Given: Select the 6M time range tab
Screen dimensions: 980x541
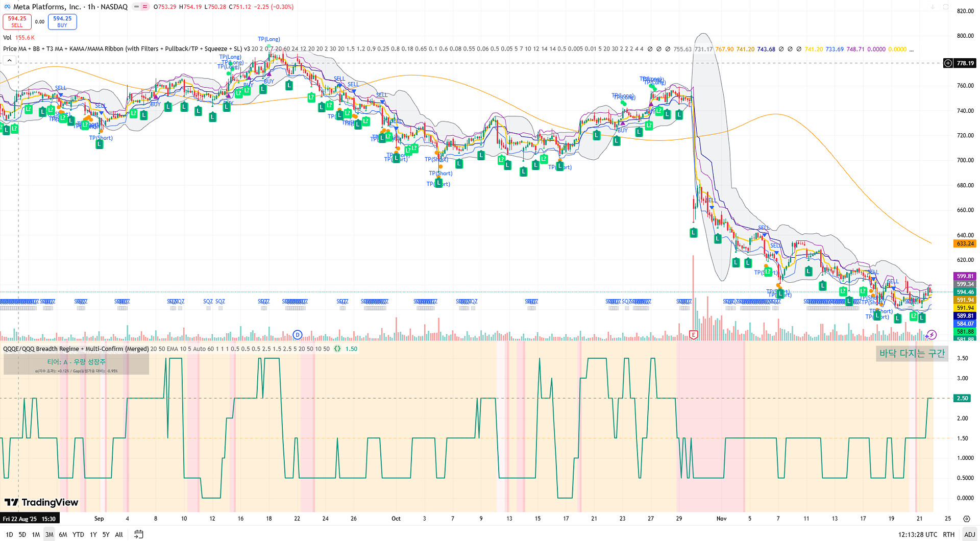Looking at the screenshot, I should tap(63, 534).
